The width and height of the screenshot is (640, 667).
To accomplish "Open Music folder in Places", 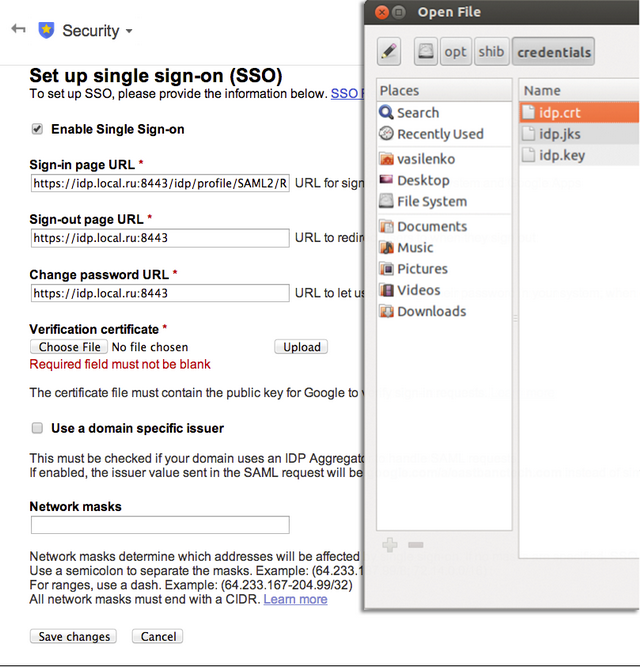I will tap(444, 248).
